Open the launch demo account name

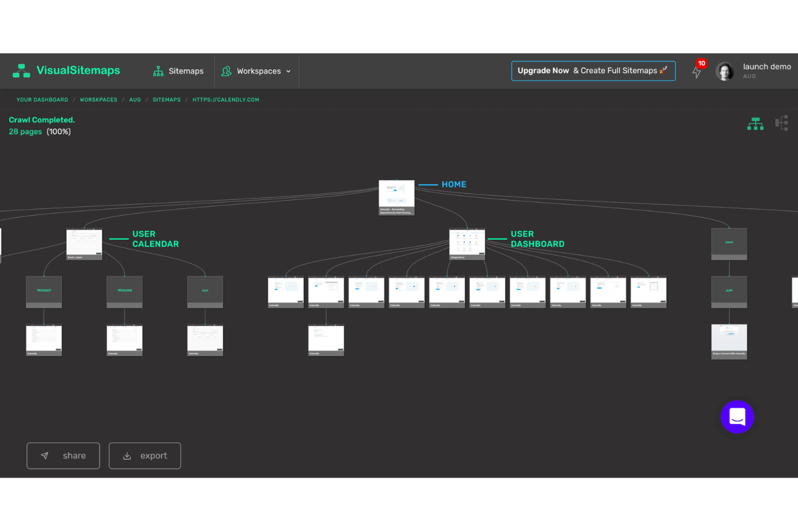tap(767, 67)
